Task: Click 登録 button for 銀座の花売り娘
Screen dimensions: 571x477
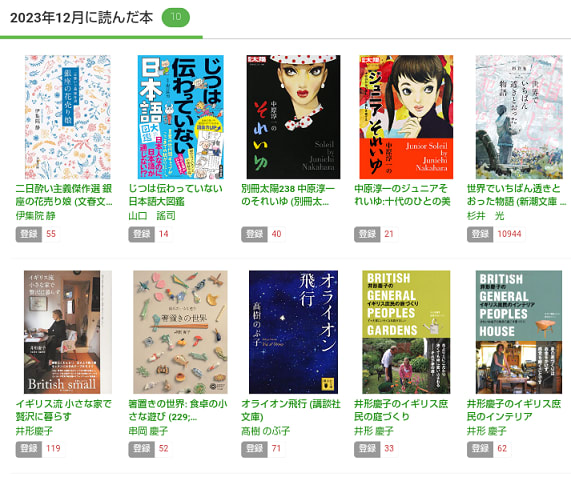Action: click(x=29, y=234)
